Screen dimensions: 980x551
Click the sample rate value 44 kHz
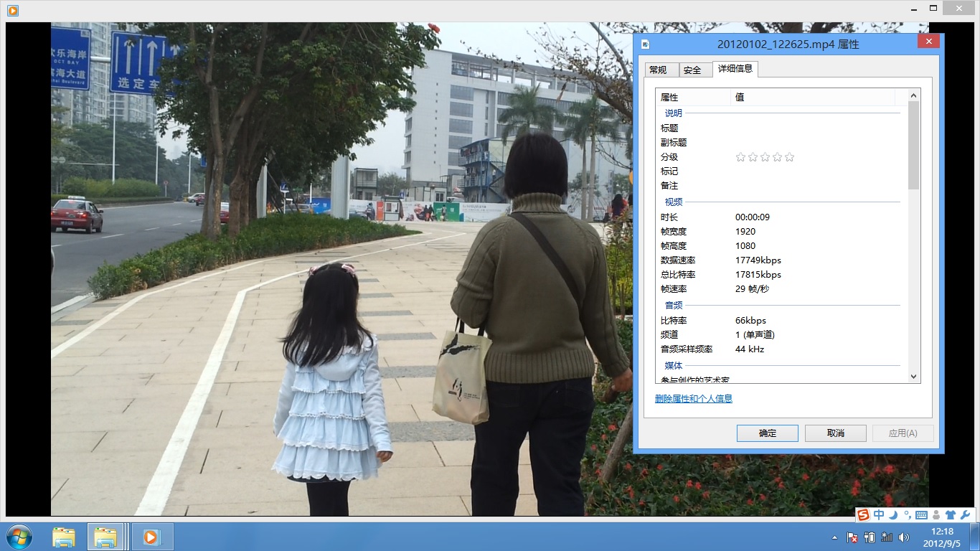pyautogui.click(x=750, y=349)
